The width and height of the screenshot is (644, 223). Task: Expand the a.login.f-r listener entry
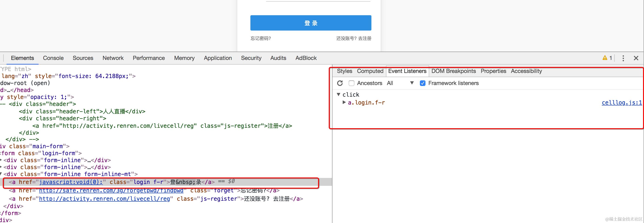coord(344,102)
